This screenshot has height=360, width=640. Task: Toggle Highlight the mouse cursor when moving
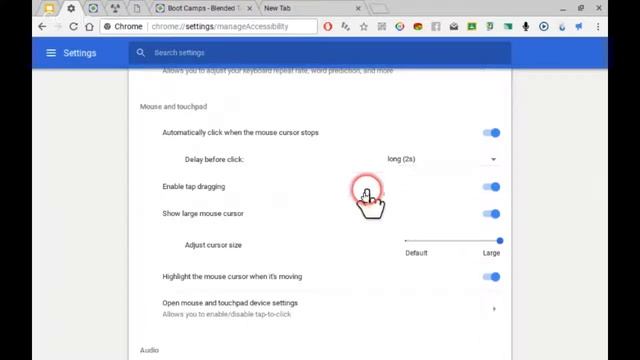491,277
